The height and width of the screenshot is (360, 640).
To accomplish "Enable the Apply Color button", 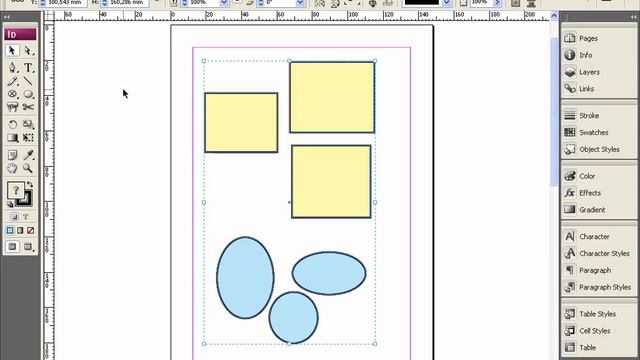I will [x=10, y=231].
